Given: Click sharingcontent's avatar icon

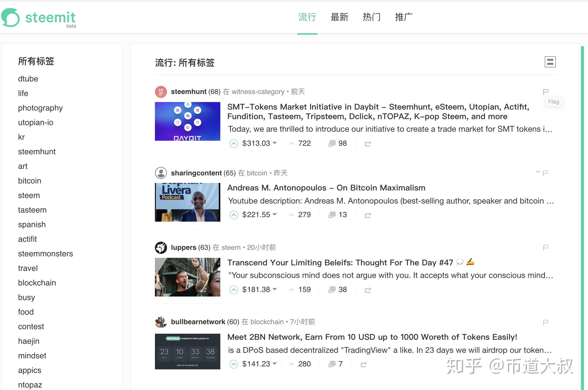Looking at the screenshot, I should point(161,173).
